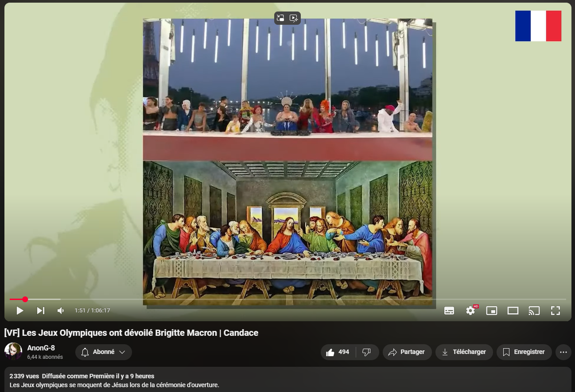Click the video title text
This screenshot has width=575, height=392.
(131, 333)
